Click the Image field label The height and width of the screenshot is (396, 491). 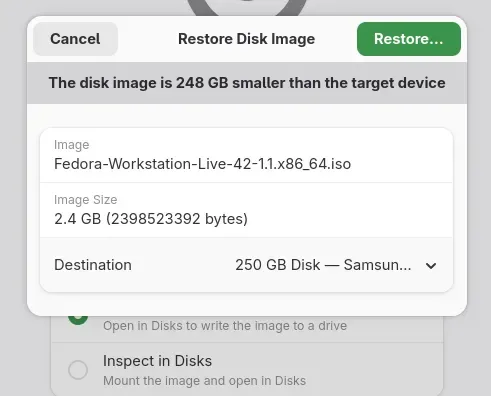tap(72, 145)
